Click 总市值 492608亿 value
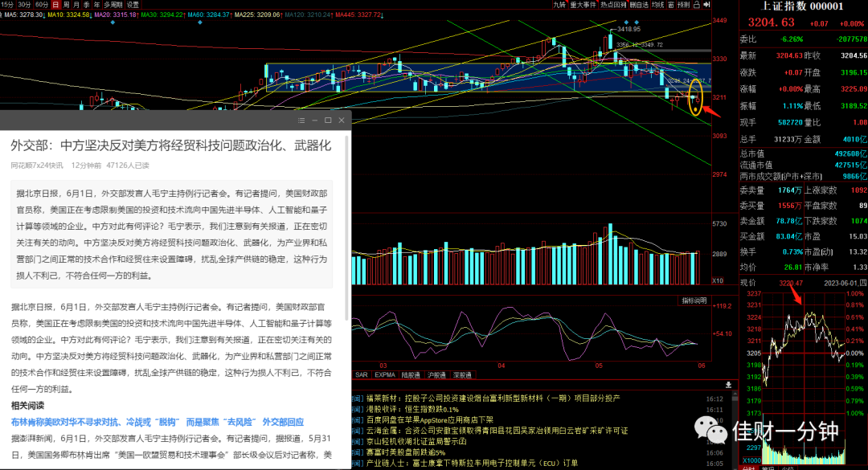This screenshot has width=868, height=470. 850,153
